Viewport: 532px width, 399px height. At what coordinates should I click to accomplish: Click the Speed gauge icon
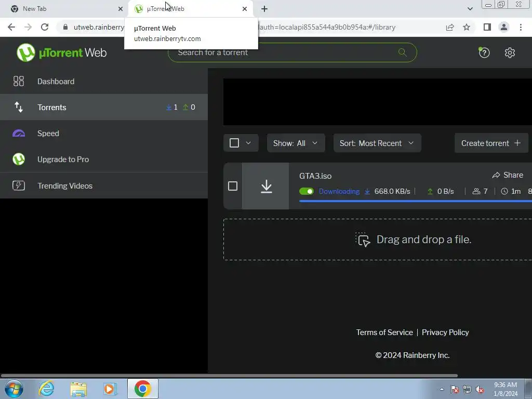(x=19, y=134)
